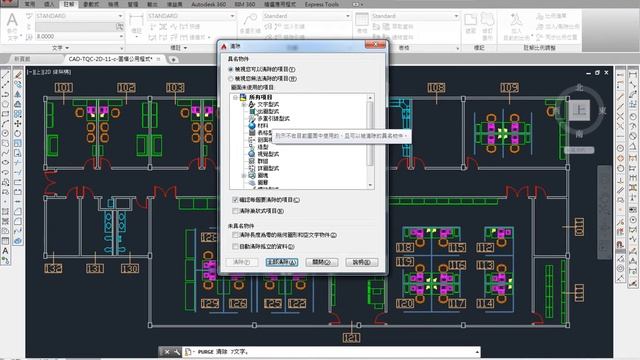Click the tree list scroll down arrow
The width and height of the screenshot is (640, 360).
pos(370,185)
